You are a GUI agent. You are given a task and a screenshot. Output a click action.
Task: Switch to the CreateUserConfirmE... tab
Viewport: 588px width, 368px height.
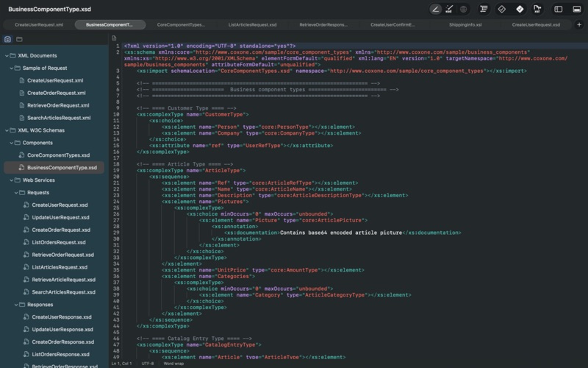(392, 25)
